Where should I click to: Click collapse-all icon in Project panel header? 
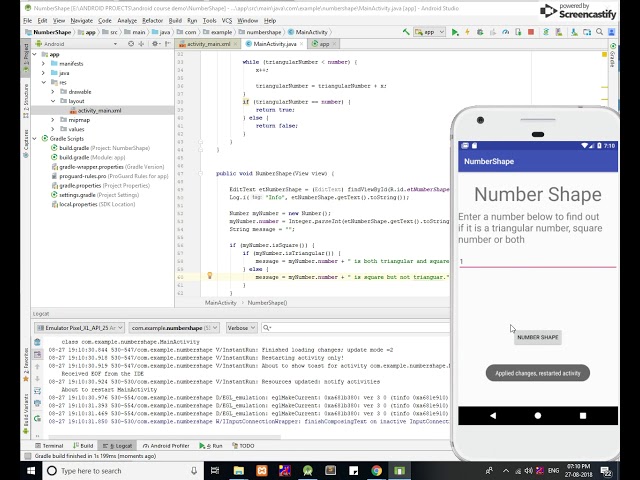[x=141, y=44]
